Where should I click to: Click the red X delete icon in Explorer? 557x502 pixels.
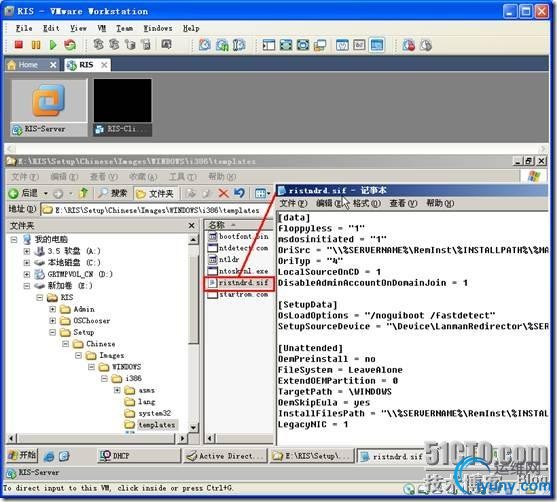tap(223, 193)
